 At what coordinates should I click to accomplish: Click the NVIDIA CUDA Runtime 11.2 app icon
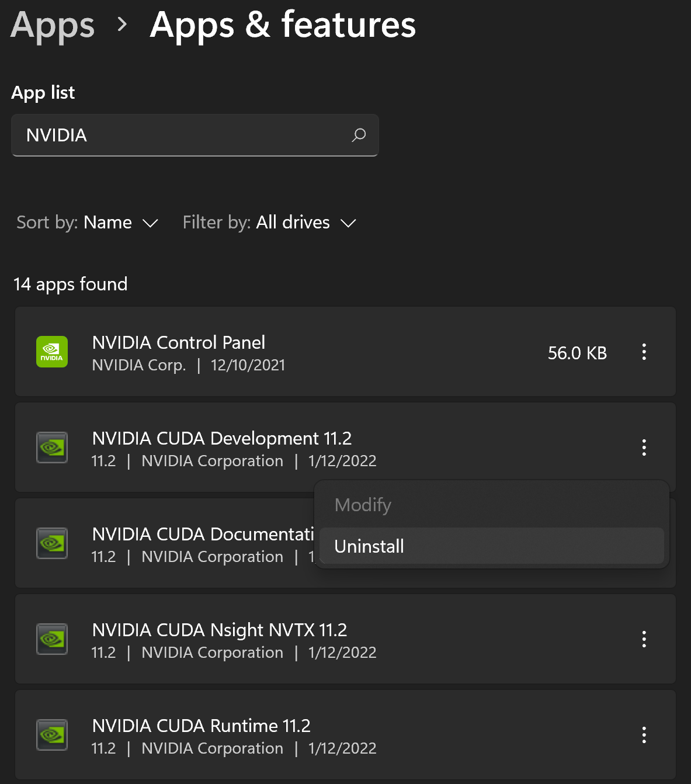[52, 735]
